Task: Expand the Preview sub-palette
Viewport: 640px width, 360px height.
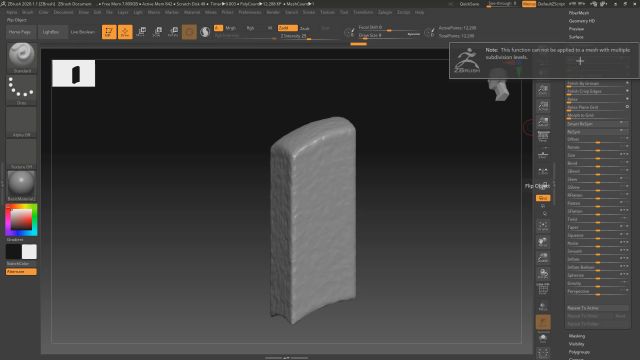Action: [576, 29]
